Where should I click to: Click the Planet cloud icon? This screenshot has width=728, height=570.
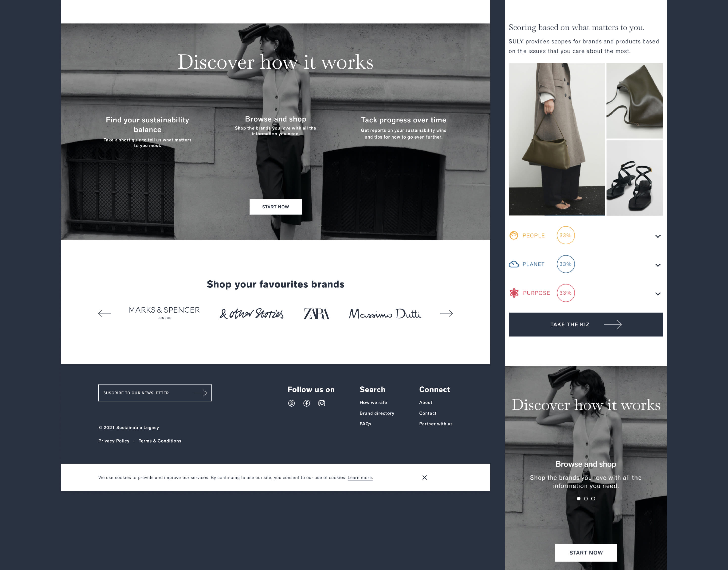(x=513, y=264)
